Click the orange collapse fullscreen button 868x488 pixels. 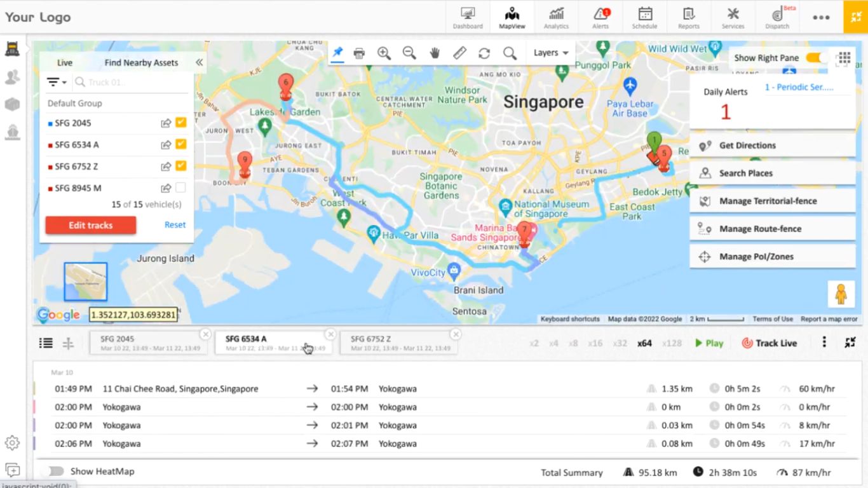click(855, 17)
